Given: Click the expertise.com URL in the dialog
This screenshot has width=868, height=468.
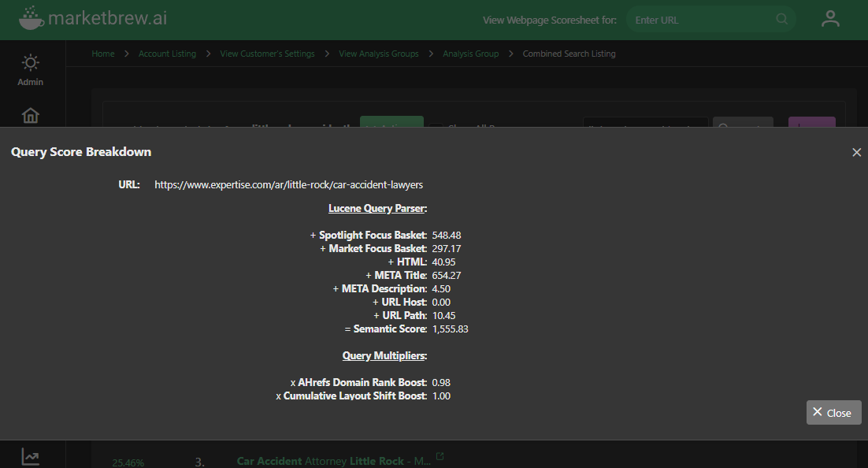Looking at the screenshot, I should 288,184.
